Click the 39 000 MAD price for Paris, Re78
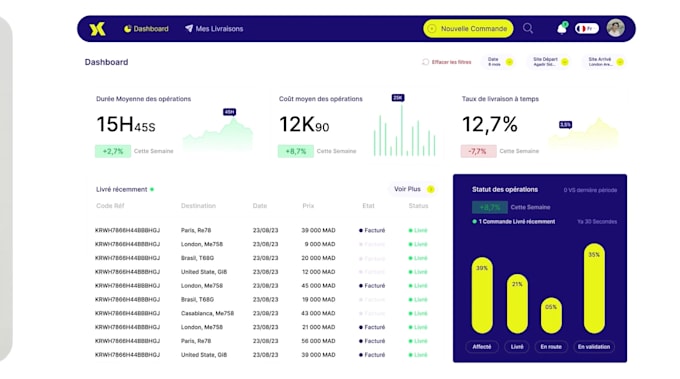 tap(318, 230)
